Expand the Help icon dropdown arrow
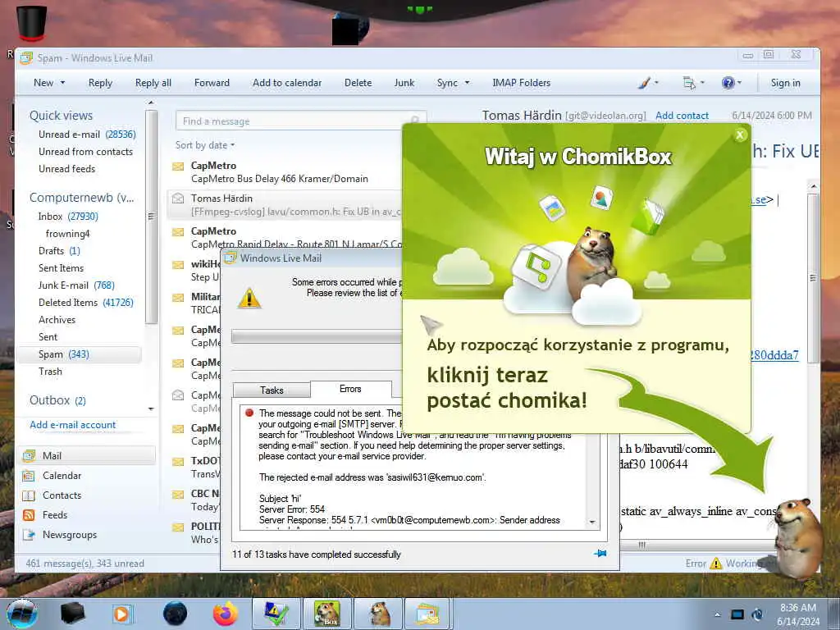Viewport: 840px width, 630px height. pos(739,83)
